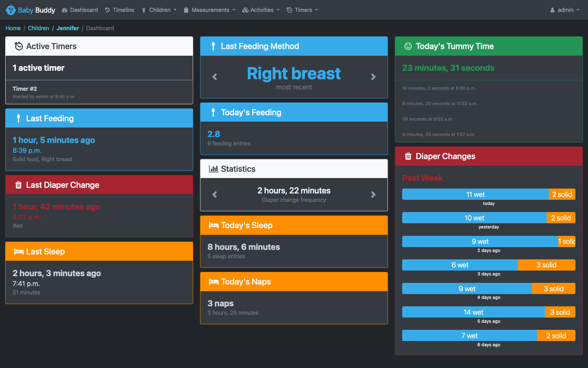Screen dimensions: 588x368
Task: Go to Children breadcrumb link
Action: point(38,28)
